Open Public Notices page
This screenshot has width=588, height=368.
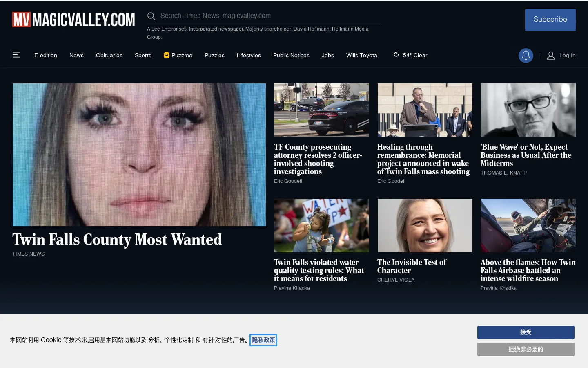(291, 55)
